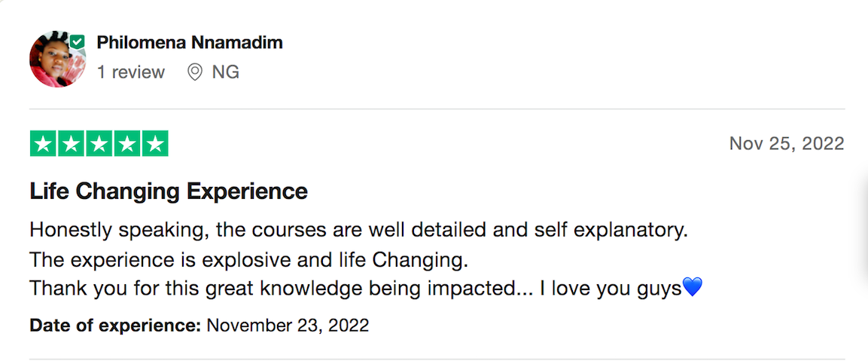868x361 pixels.
Task: Click the bold "Date of experience:" label
Action: point(115,325)
